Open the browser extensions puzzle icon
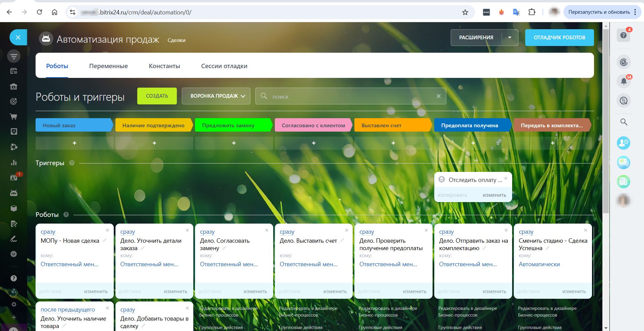The height and width of the screenshot is (331, 644). tap(532, 12)
